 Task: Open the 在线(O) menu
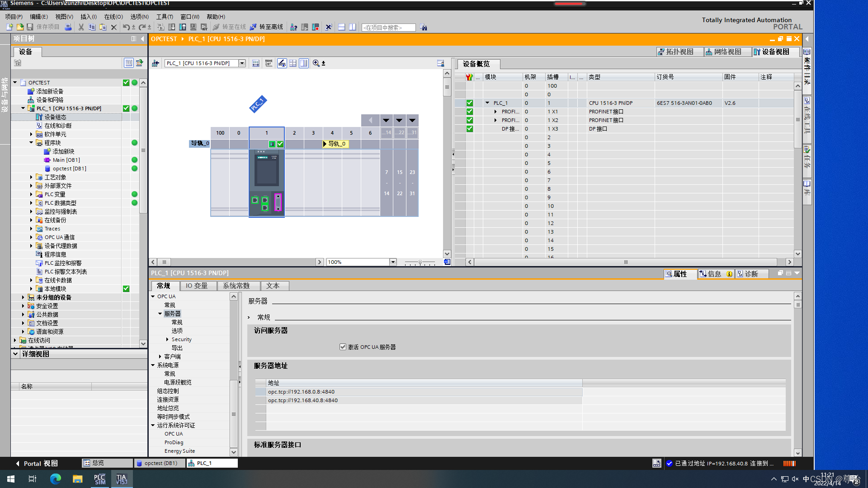(x=113, y=17)
